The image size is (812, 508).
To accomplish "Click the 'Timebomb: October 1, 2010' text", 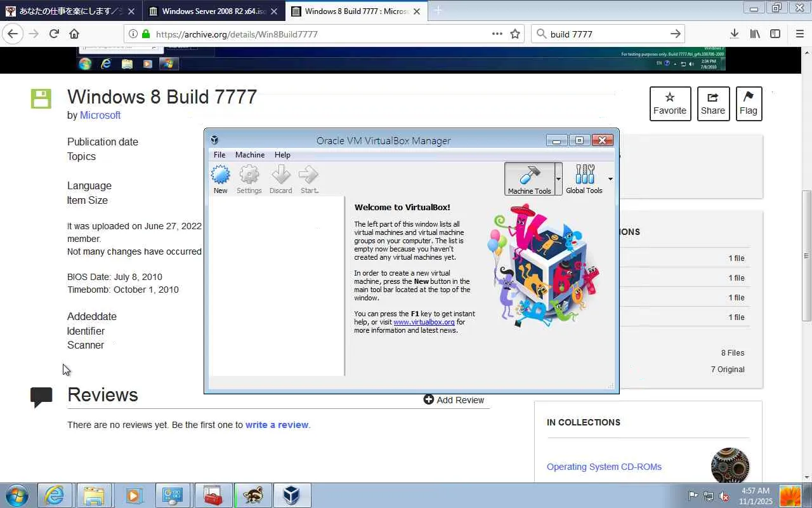I will pos(123,290).
